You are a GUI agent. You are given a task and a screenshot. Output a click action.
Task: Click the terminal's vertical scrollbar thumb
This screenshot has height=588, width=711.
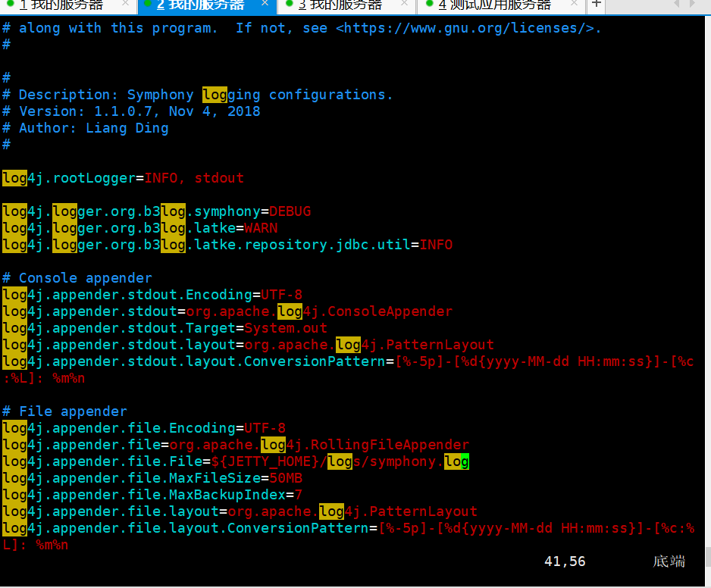[x=708, y=557]
